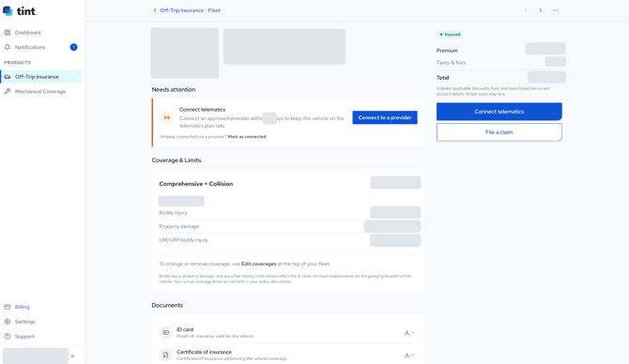Expand the account menu chevron
Image resolution: width=629 pixels, height=364 pixels.
point(72,356)
